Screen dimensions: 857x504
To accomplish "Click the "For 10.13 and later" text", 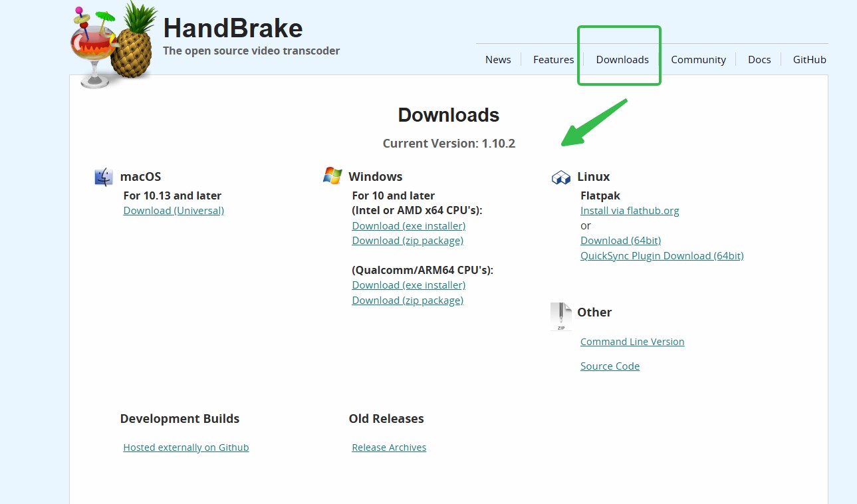I will point(172,196).
